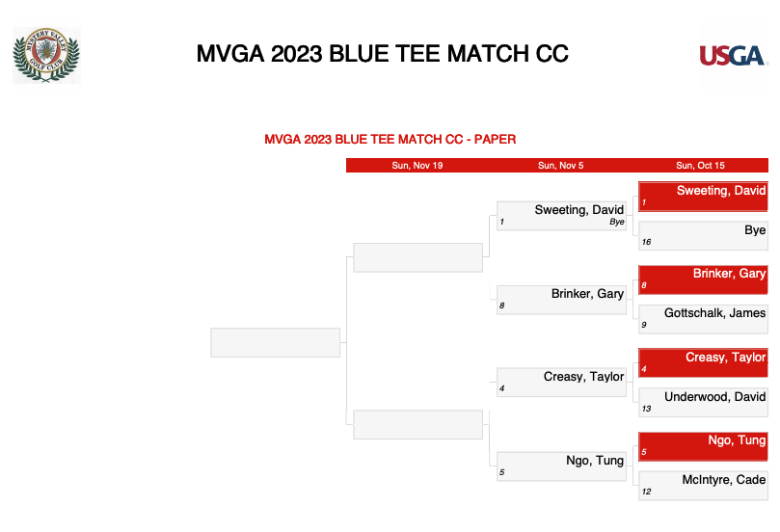Open Brinker, Gary second round box
Screen dimensions: 780x532
561,300
